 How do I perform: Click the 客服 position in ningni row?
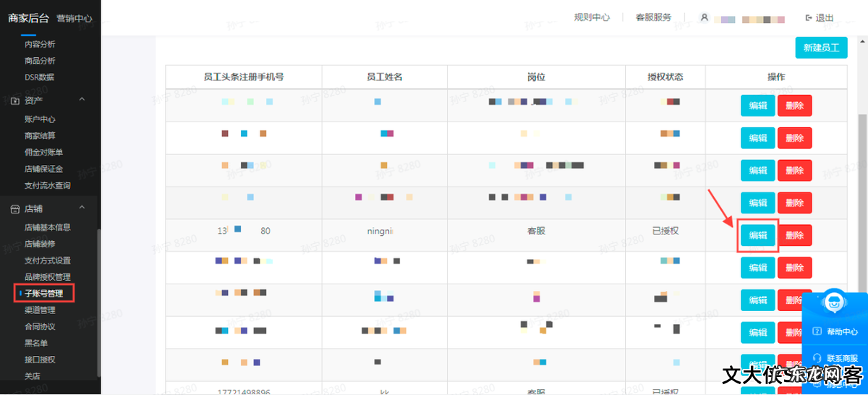click(x=536, y=231)
